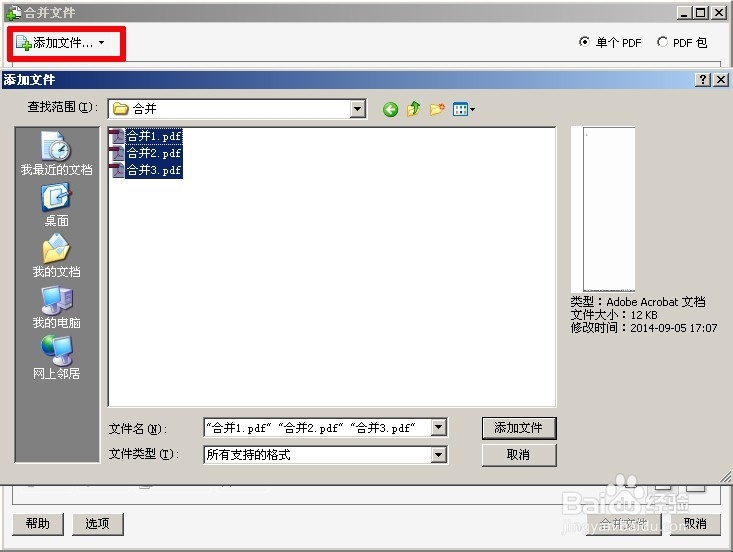Screen dimensions: 733x552
Task: Expand the 文件类型 dropdown arrow
Action: [438, 455]
